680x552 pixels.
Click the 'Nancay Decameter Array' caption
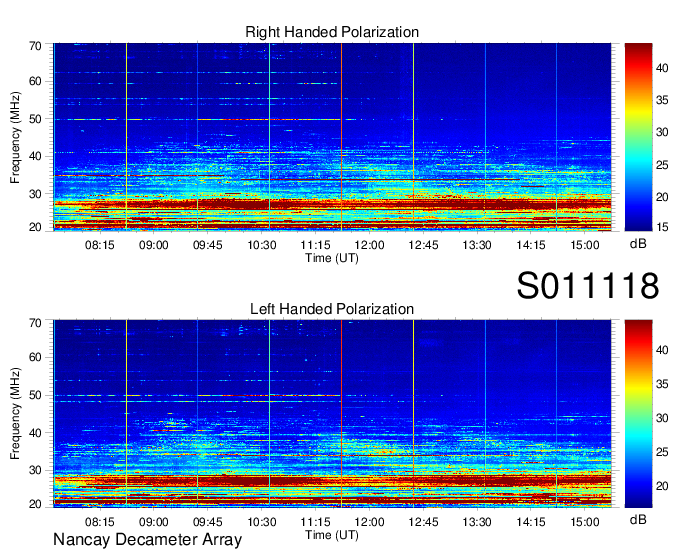point(147,540)
